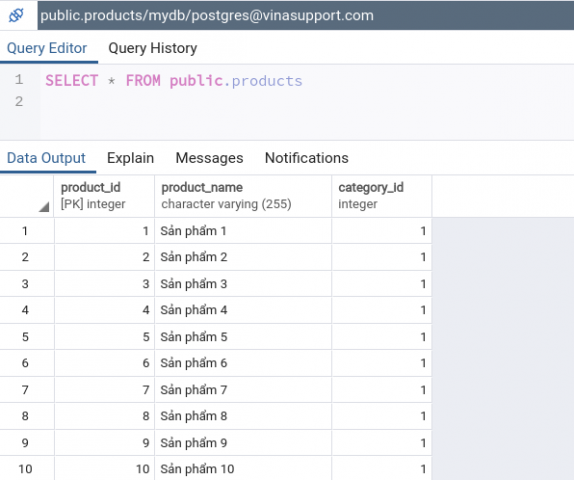View the Notifications tab
The image size is (574, 480).
point(307,158)
